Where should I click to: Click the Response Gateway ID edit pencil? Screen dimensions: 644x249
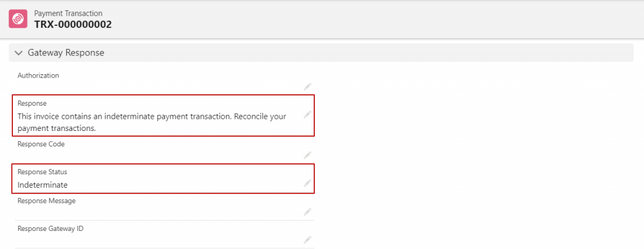pyautogui.click(x=307, y=239)
